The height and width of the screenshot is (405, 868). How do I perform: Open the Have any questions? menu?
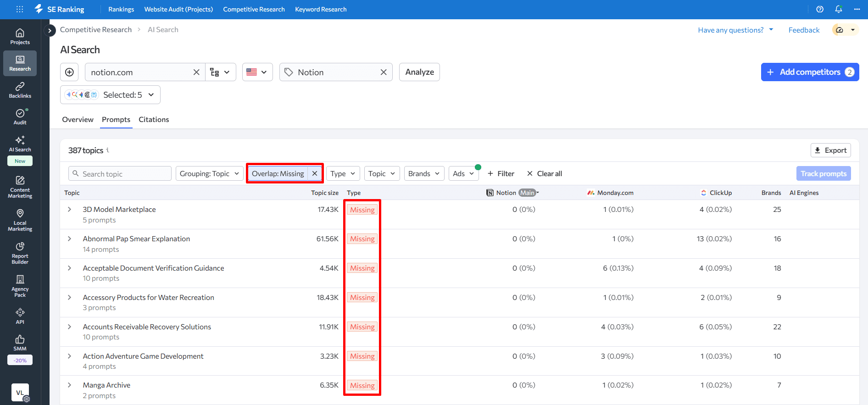click(x=735, y=30)
